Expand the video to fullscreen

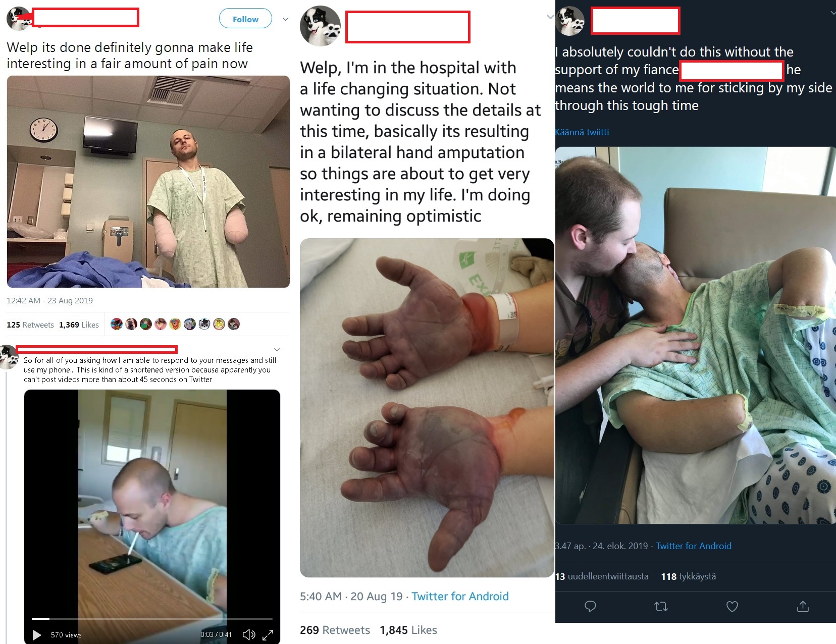268,634
